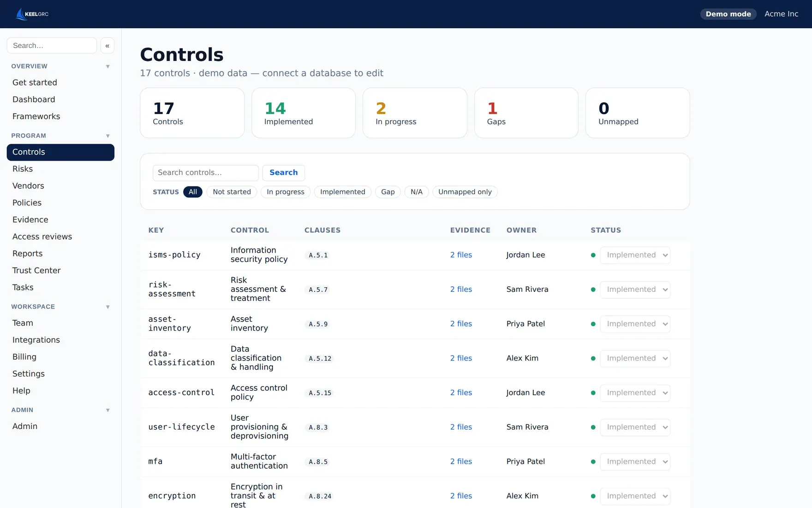This screenshot has height=508, width=812.
Task: Click the Search button
Action: 284,173
